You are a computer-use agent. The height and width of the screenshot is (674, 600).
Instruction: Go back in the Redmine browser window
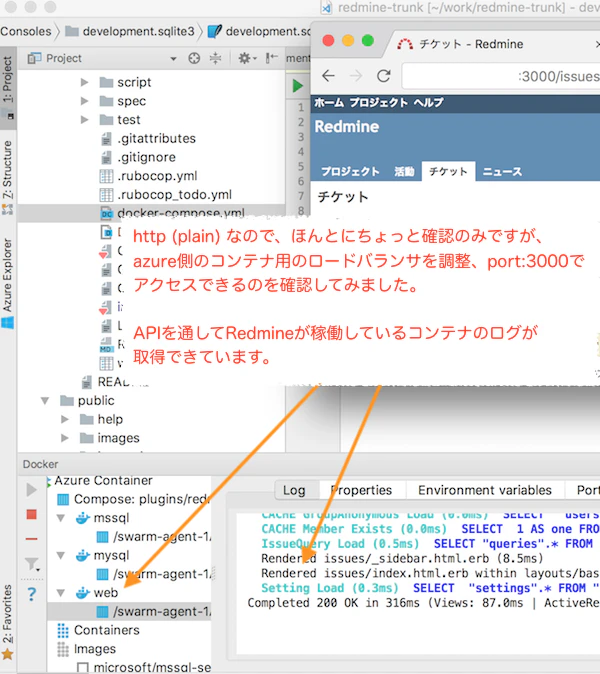(328, 76)
